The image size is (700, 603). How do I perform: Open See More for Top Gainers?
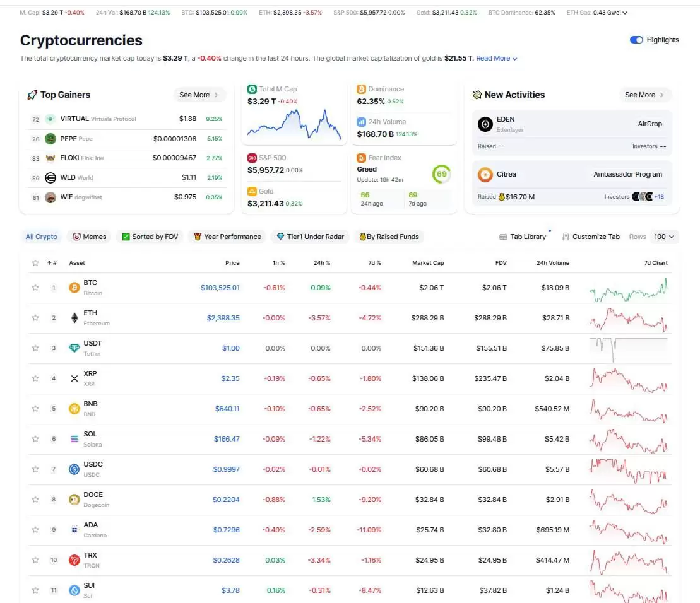coord(199,95)
